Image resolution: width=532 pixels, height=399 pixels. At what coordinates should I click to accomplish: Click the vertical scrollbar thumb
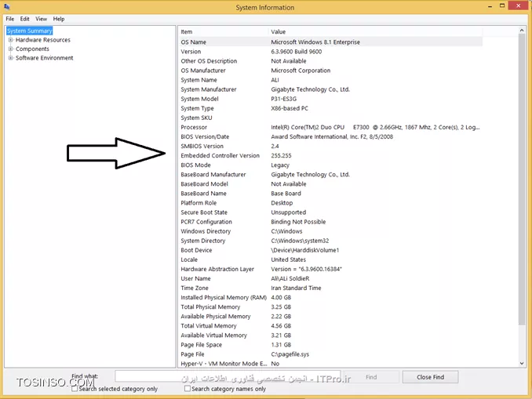pyautogui.click(x=522, y=180)
